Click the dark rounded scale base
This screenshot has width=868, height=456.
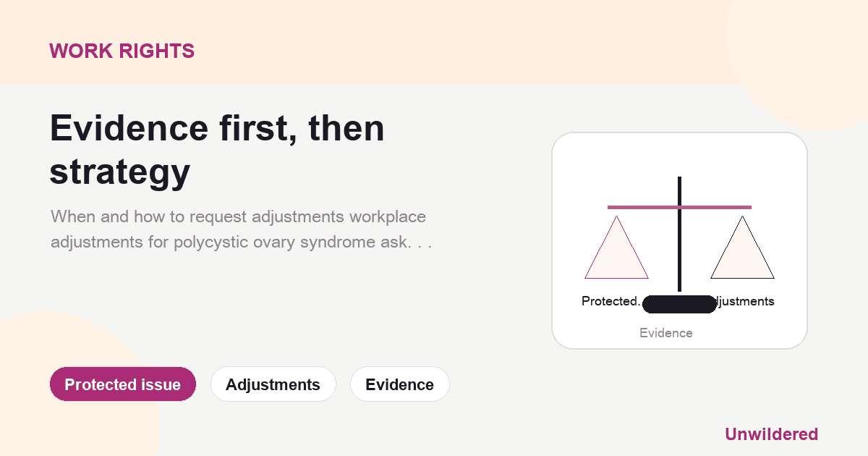pos(679,304)
